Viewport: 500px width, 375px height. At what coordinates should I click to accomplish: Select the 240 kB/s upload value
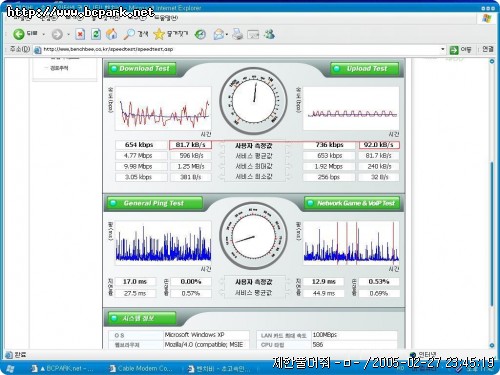pos(379,166)
